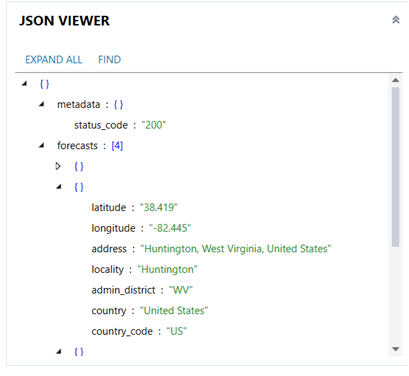Collapse the forecasts array node

pyautogui.click(x=42, y=145)
